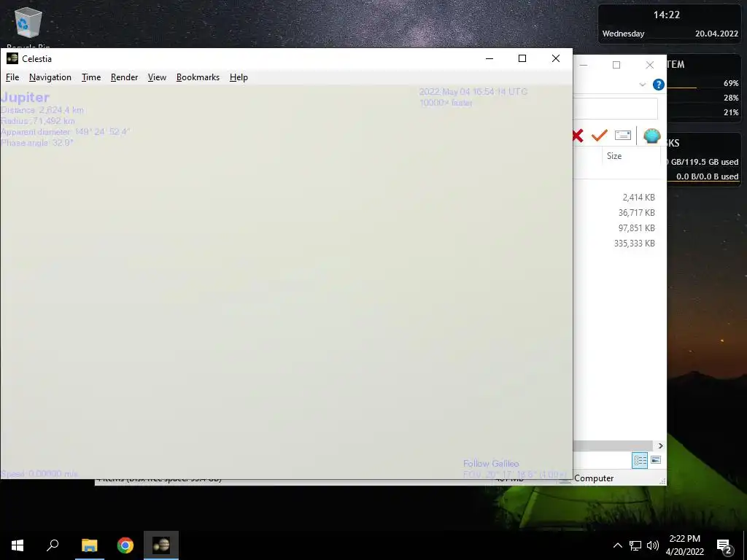
Task: Click the blue shell icon in File Explorer toolbar
Action: coord(651,136)
